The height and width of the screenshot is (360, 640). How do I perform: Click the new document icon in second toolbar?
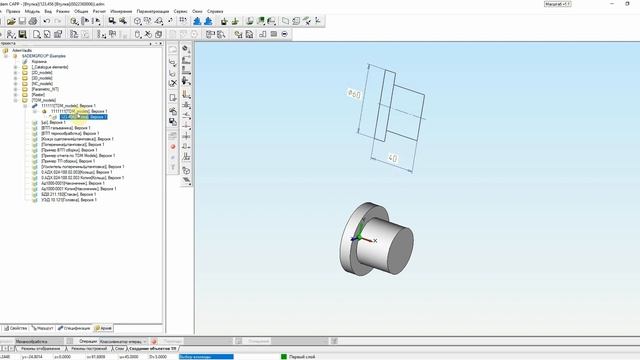point(36,34)
